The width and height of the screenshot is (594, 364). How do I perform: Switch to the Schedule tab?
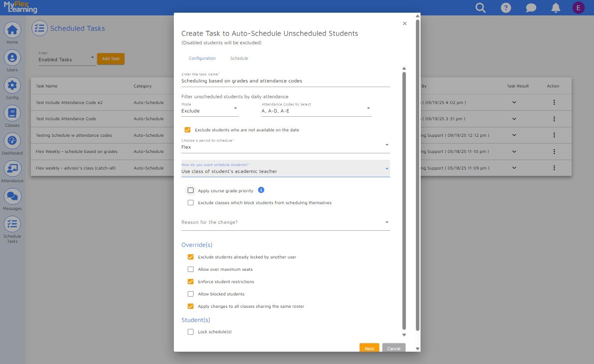coord(239,58)
